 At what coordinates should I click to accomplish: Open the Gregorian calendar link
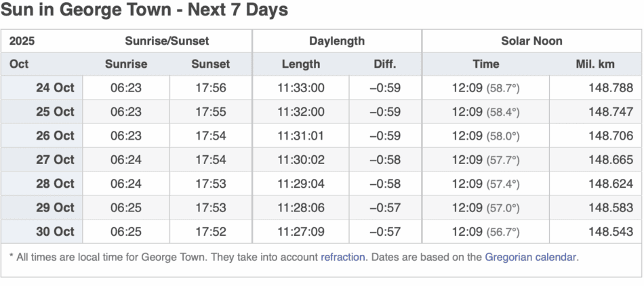[531, 257]
